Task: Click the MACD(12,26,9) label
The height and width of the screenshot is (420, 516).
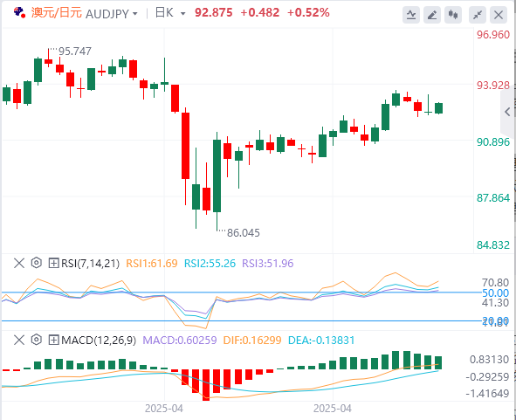Action: point(99,340)
